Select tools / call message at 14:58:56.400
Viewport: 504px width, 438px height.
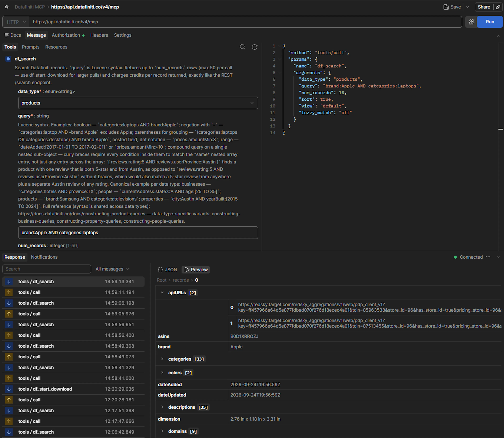click(73, 335)
